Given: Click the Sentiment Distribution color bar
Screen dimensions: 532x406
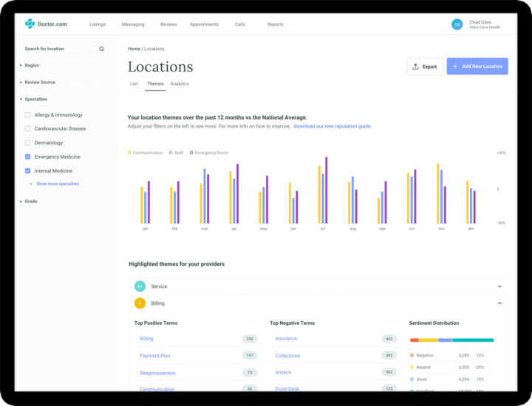Looking at the screenshot, I should coord(451,340).
